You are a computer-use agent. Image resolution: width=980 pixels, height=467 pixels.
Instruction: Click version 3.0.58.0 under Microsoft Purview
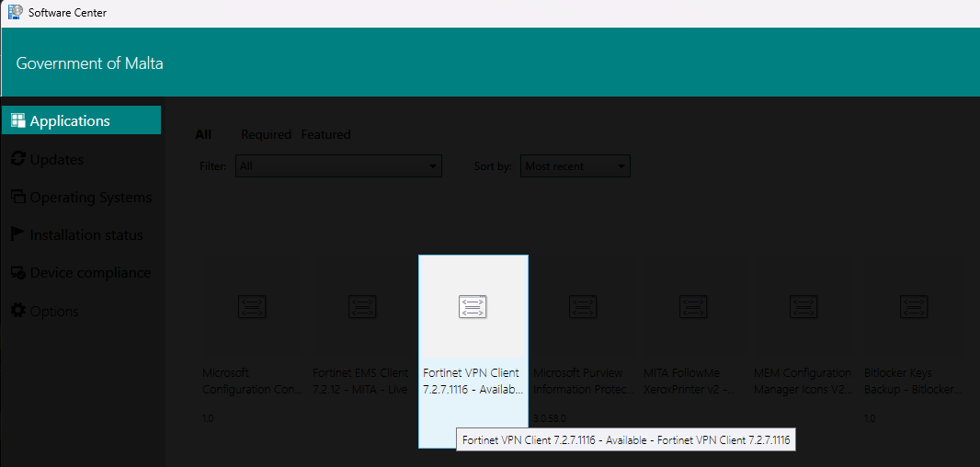[x=550, y=418]
